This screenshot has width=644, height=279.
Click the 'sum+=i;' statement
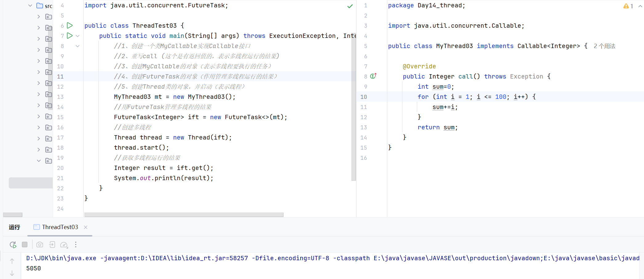[x=445, y=107]
